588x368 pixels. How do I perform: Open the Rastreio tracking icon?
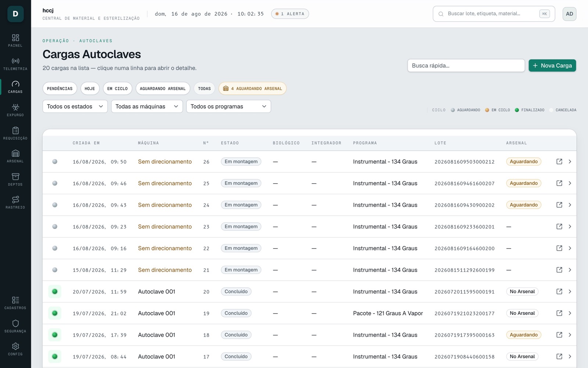click(x=15, y=202)
